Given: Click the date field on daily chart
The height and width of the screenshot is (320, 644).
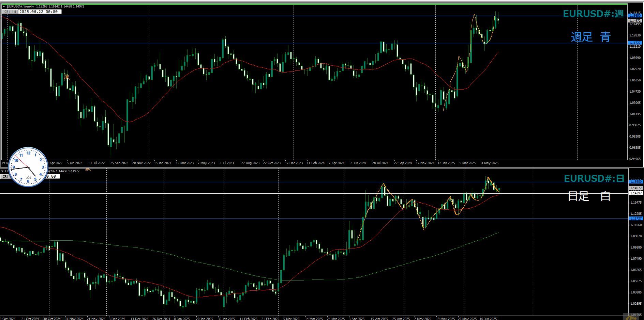Looking at the screenshot, I should tap(53, 176).
